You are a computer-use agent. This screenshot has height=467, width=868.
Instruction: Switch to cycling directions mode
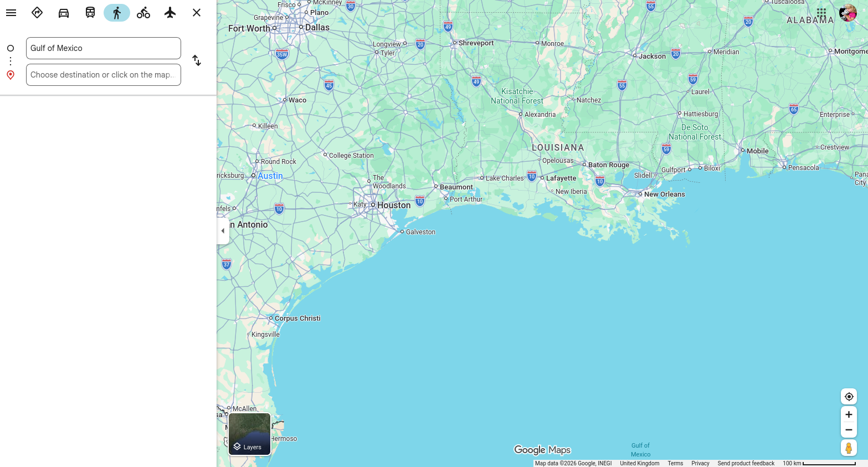(143, 13)
